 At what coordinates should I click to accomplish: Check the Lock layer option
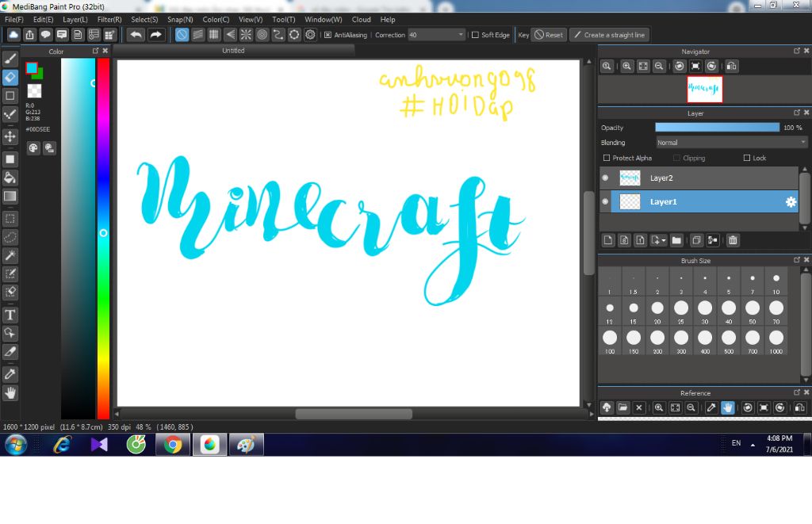coord(747,158)
